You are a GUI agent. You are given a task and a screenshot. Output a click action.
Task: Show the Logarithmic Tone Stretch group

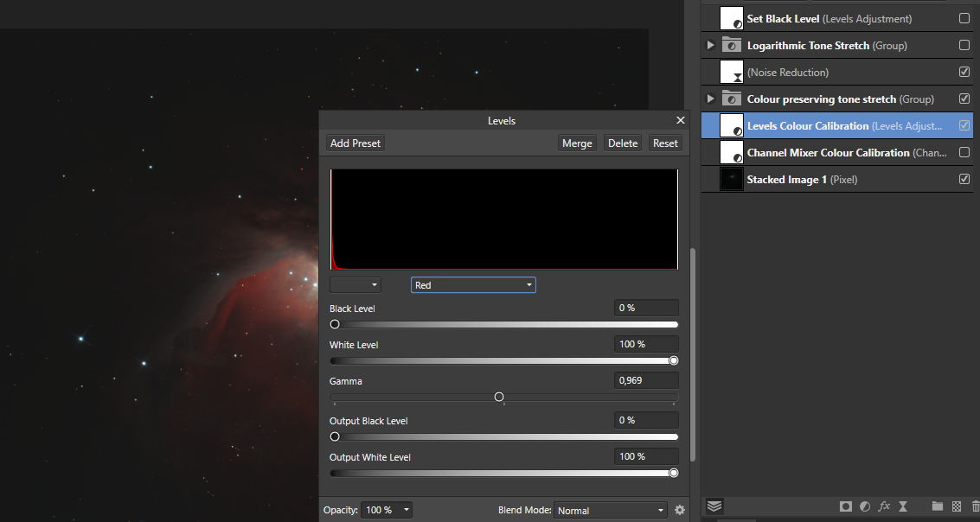[964, 46]
